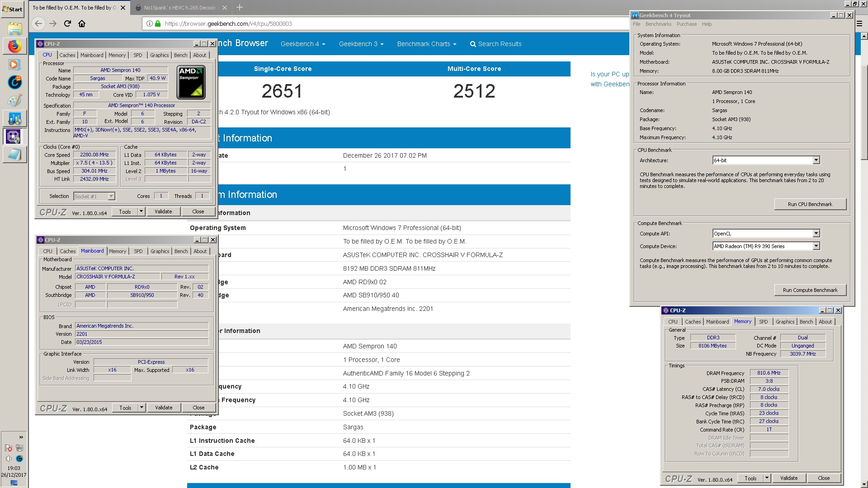
Task: Open File Explorer from the taskbar
Action: coord(14,28)
